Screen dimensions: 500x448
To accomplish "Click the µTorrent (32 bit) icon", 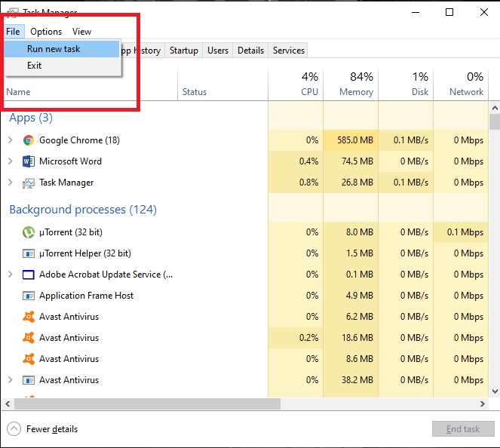I will pos(29,232).
